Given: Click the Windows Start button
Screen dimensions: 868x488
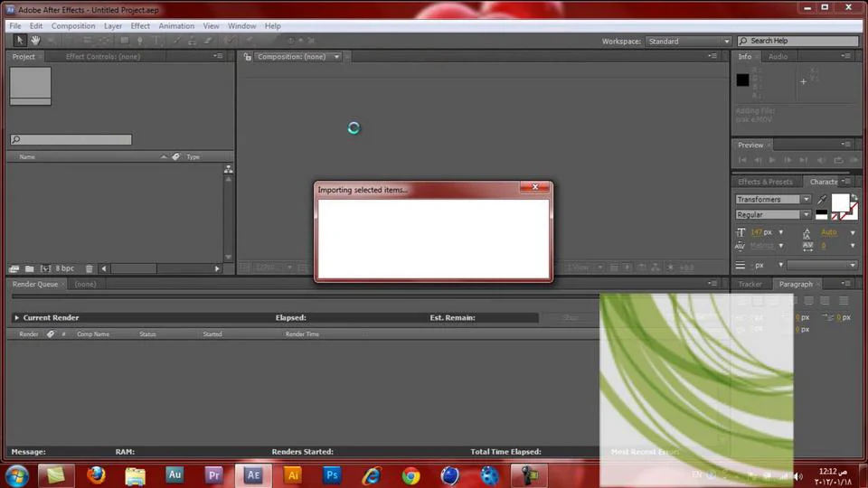Looking at the screenshot, I should (16, 475).
